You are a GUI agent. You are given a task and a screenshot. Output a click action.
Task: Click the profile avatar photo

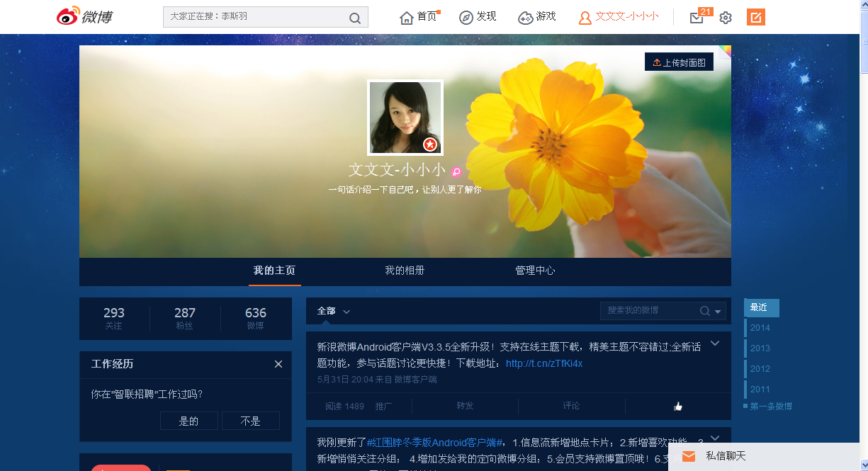click(405, 118)
